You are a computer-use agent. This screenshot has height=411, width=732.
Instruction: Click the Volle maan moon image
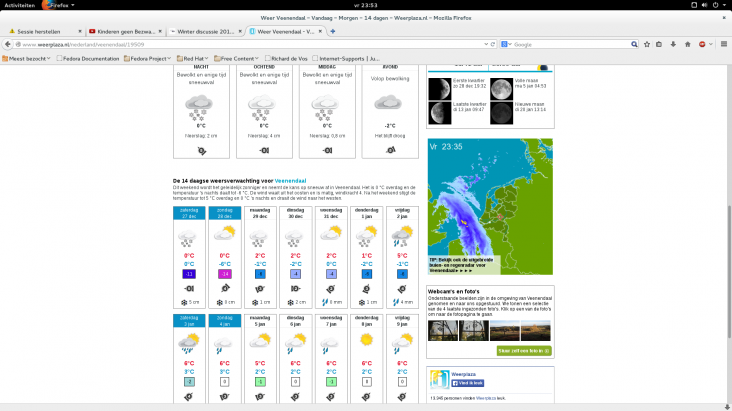click(501, 89)
